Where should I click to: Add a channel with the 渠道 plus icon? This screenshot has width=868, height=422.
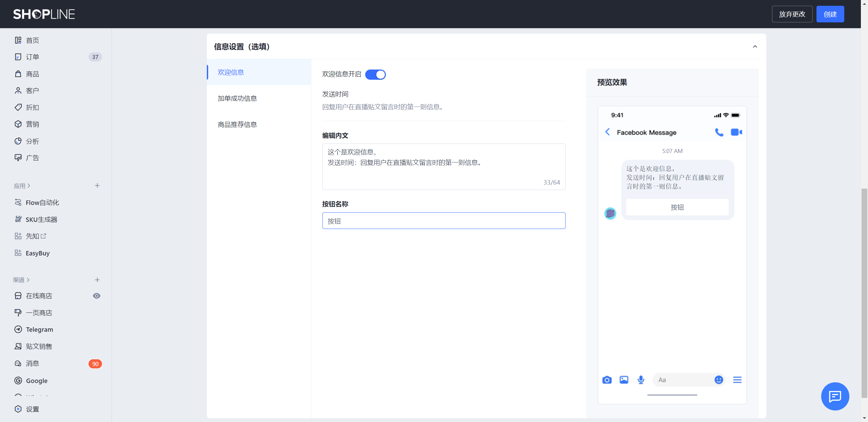pyautogui.click(x=97, y=280)
